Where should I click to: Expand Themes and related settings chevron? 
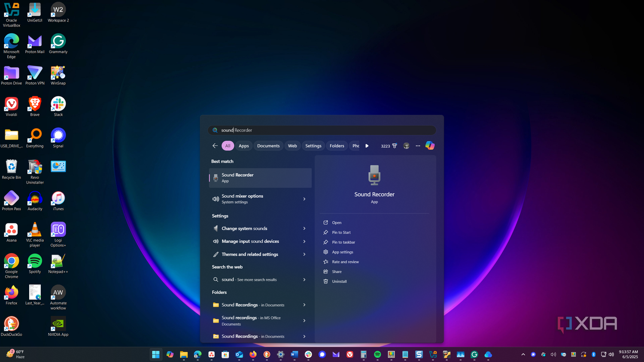[304, 254]
